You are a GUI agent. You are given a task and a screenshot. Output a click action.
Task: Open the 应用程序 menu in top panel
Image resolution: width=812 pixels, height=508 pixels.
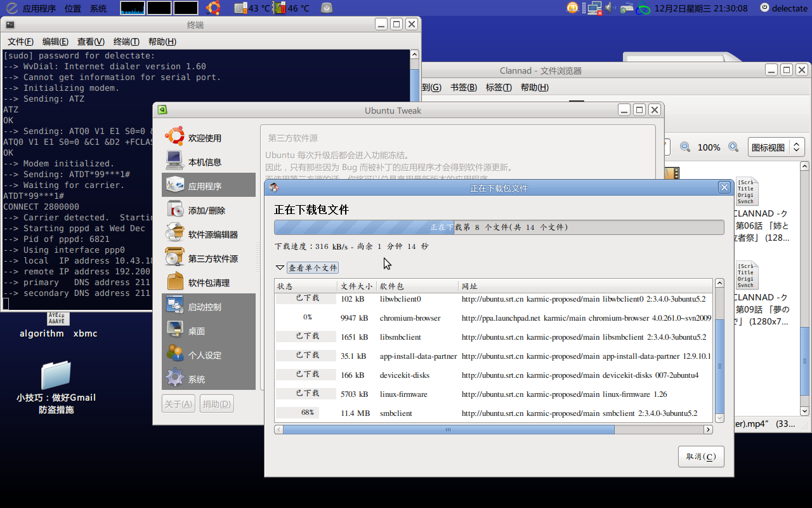point(39,8)
